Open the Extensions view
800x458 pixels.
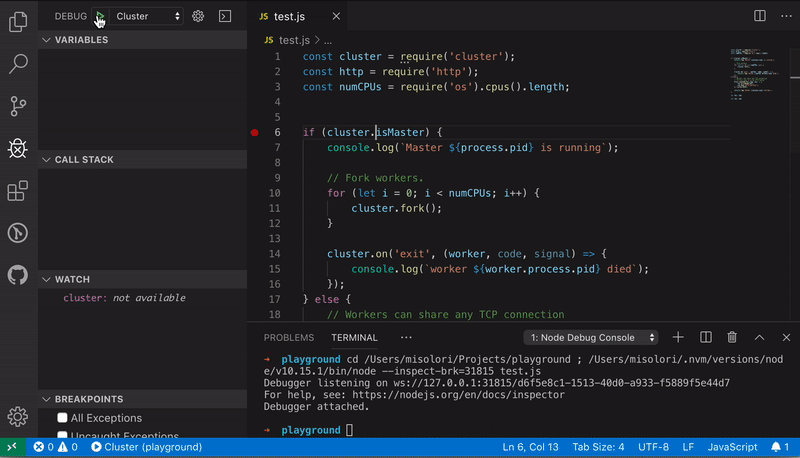18,191
